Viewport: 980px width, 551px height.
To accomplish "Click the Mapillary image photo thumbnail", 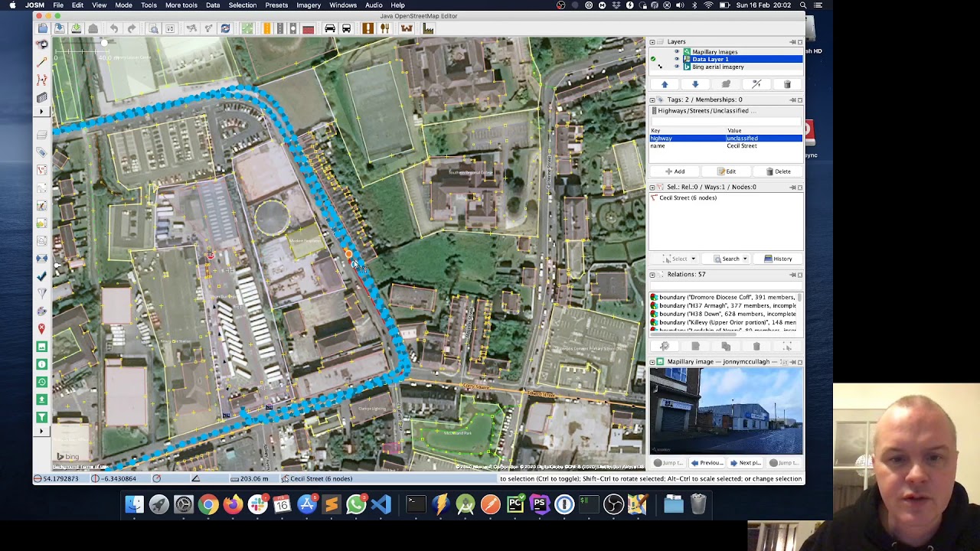I will 726,412.
